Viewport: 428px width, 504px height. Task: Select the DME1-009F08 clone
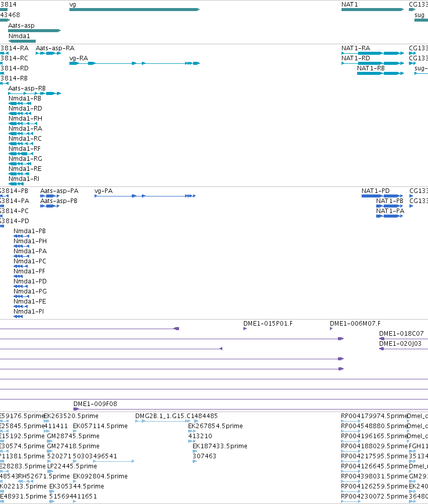coord(250,409)
